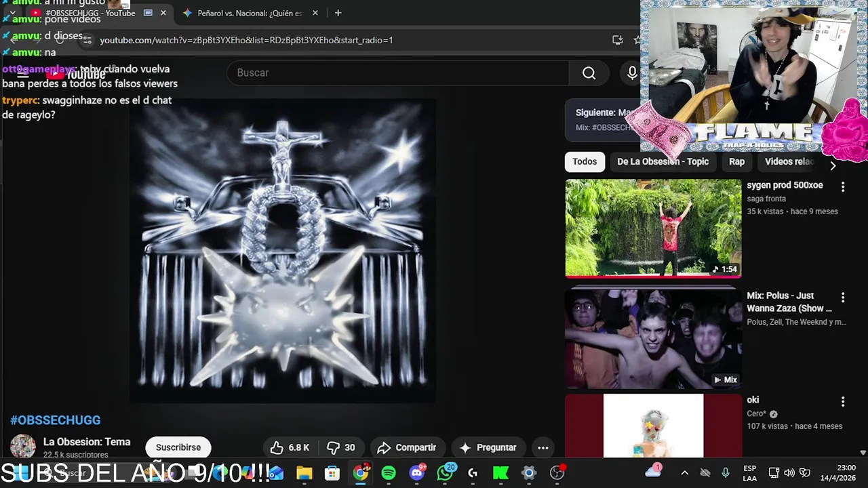Close the Peñarol vs. Nacional tab
The height and width of the screenshot is (488, 868).
tap(315, 13)
